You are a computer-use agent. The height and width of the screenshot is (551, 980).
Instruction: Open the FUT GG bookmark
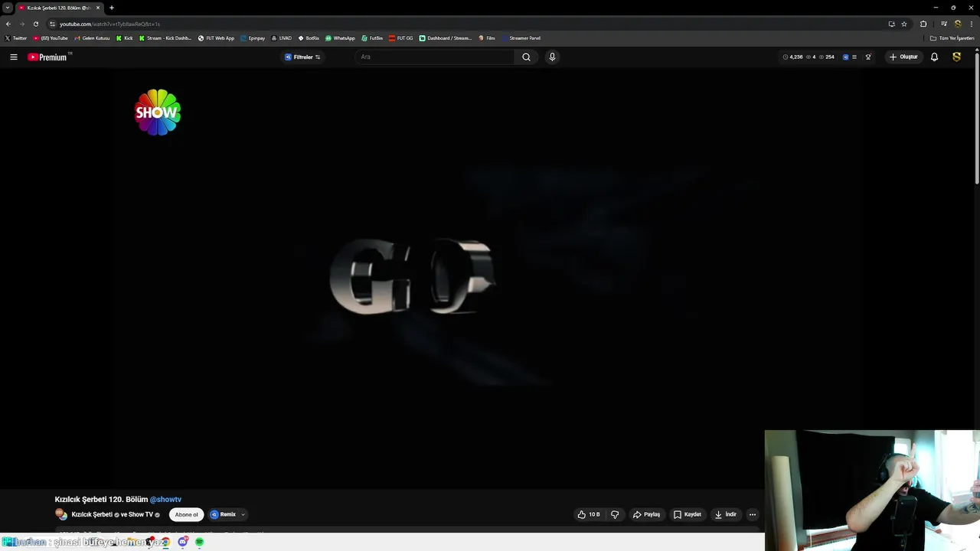[400, 38]
